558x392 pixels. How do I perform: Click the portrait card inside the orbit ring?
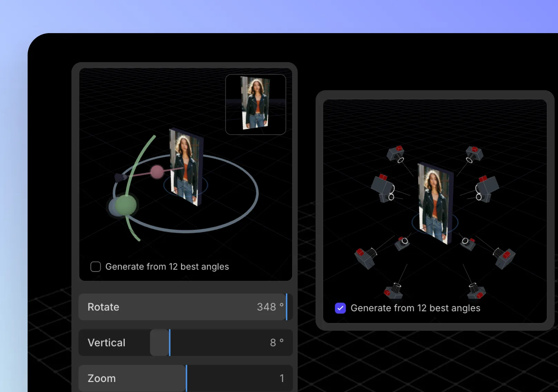click(x=185, y=167)
